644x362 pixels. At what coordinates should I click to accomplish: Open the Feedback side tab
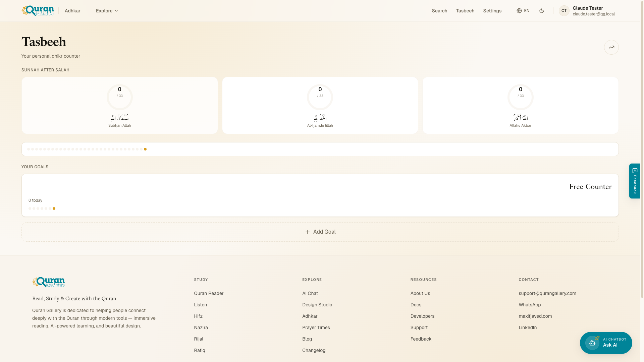pos(635,181)
